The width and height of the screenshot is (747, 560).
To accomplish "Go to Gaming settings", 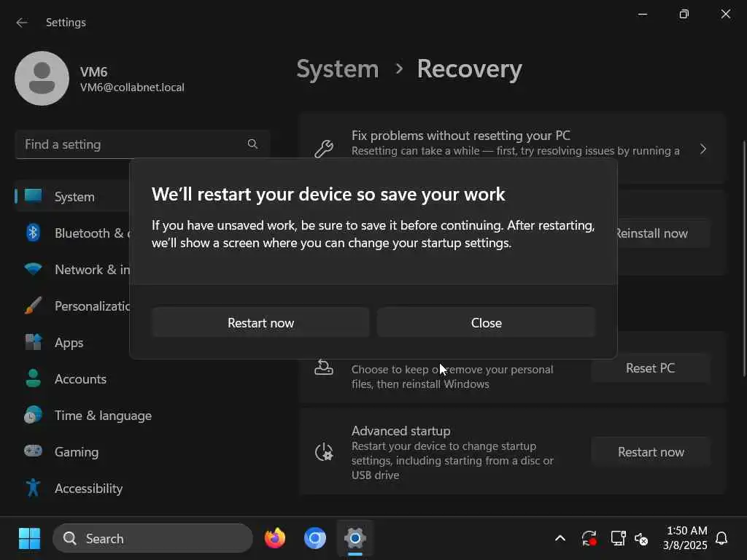I will pyautogui.click(x=76, y=452).
